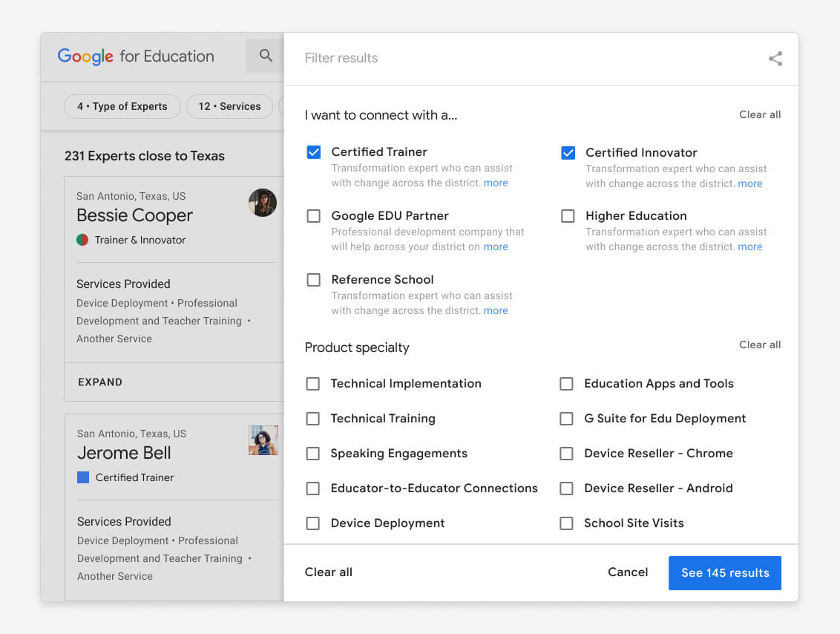
Task: Clear all in 'I want to connect' section
Action: click(760, 114)
